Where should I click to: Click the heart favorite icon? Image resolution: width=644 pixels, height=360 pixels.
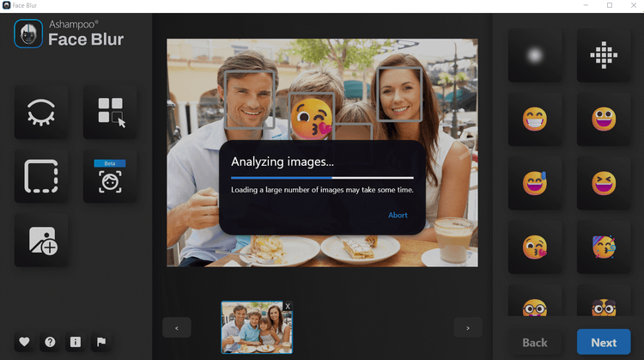pyautogui.click(x=24, y=342)
